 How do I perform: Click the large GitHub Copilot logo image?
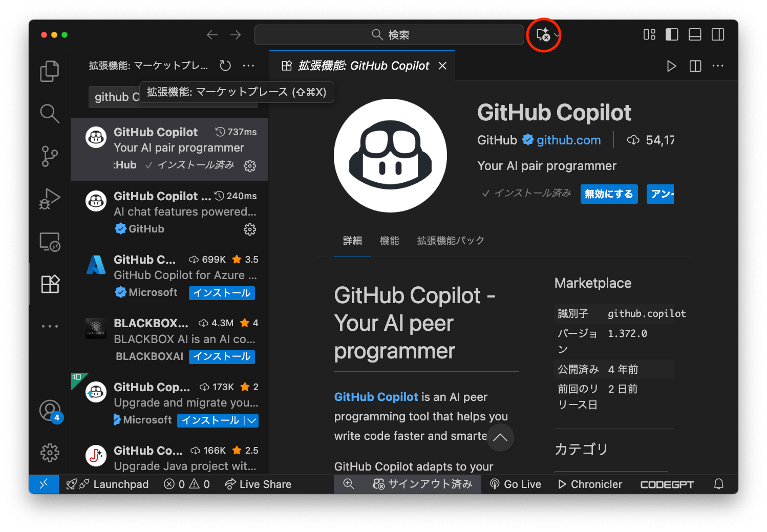coord(390,156)
